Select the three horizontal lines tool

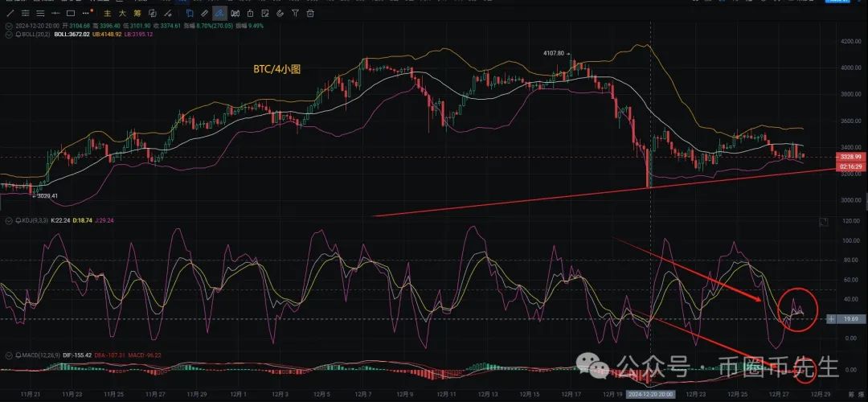point(40,13)
